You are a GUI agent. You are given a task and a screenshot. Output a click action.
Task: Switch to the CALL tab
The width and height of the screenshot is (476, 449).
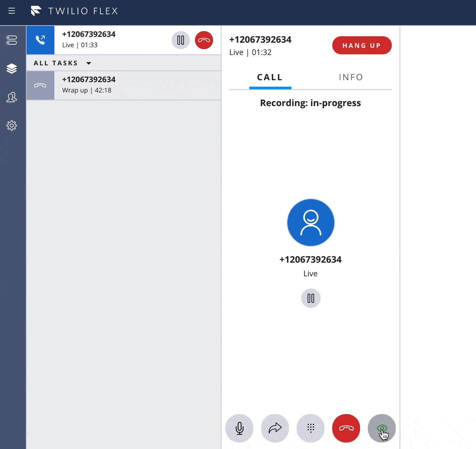point(270,78)
